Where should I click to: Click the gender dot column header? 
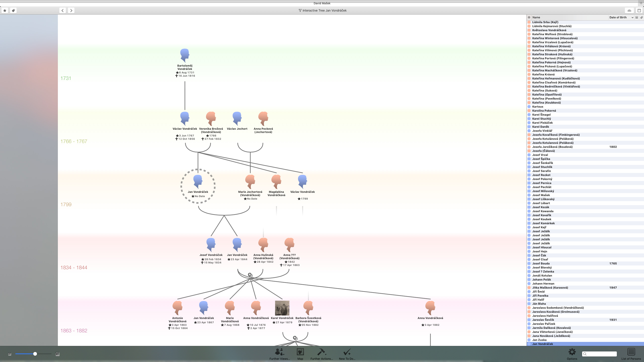pyautogui.click(x=529, y=17)
